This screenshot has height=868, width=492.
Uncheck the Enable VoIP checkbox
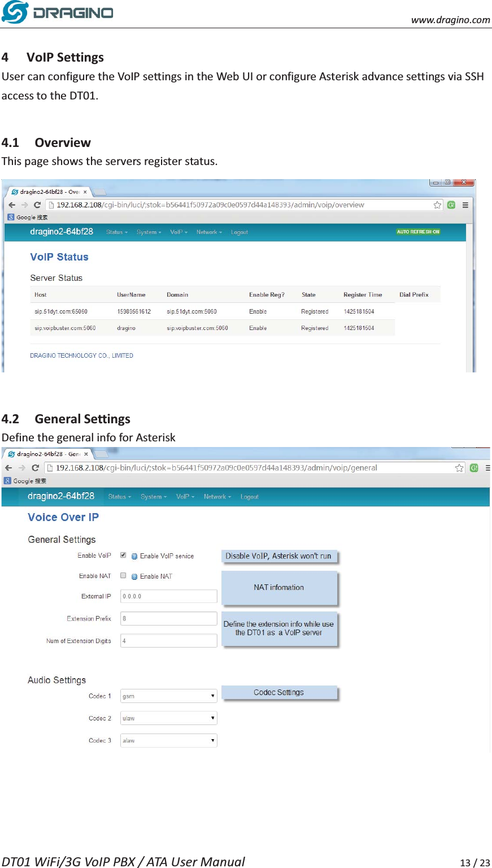tap(123, 555)
